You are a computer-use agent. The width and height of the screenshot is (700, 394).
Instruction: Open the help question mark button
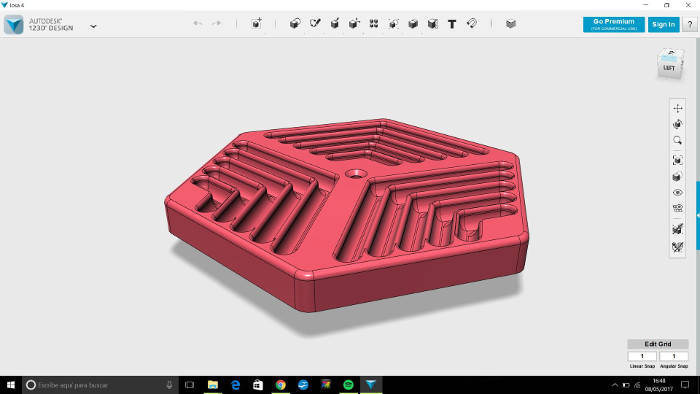[690, 25]
